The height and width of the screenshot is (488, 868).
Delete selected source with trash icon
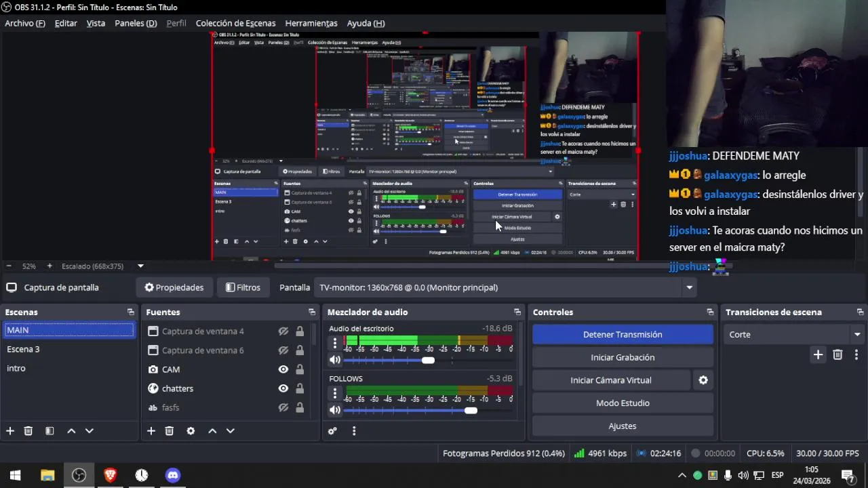[x=170, y=431]
